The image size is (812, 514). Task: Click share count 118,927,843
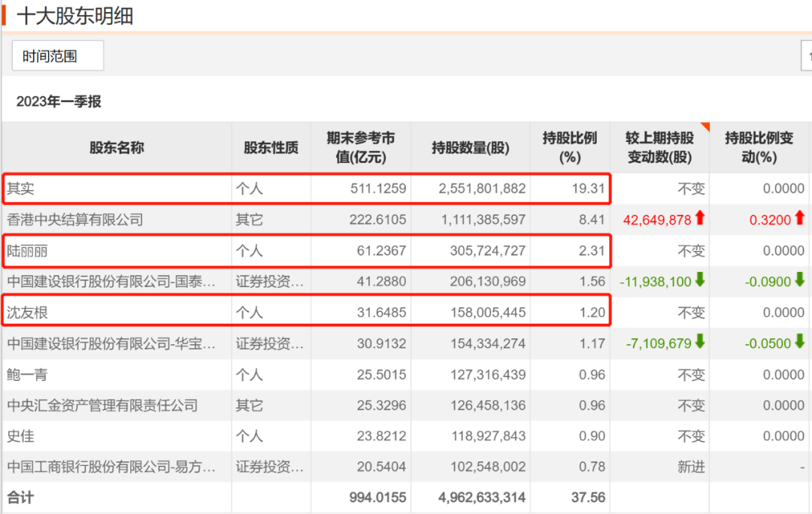pos(488,436)
